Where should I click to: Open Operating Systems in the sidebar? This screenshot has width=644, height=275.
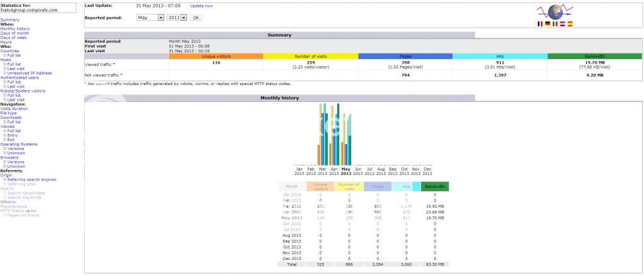19,143
